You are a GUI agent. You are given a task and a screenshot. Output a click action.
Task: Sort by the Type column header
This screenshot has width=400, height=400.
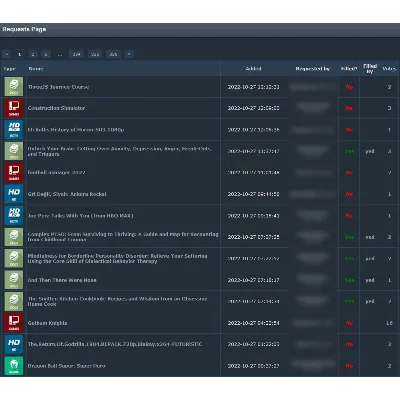pyautogui.click(x=10, y=69)
